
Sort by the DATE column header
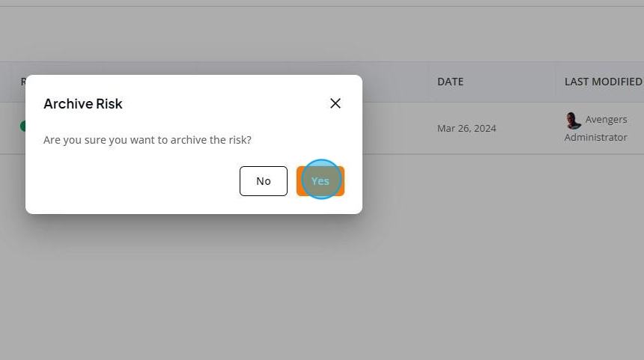(x=450, y=82)
